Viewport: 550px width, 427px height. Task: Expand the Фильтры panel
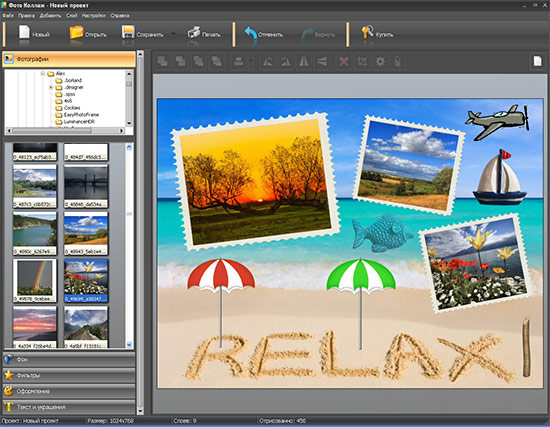pos(69,375)
